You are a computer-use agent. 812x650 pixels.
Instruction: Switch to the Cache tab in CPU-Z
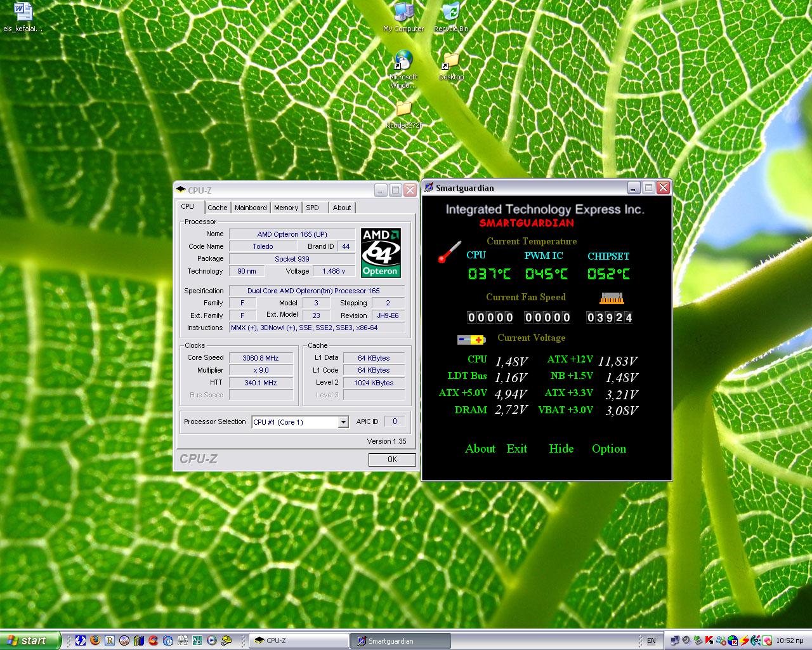coord(217,208)
